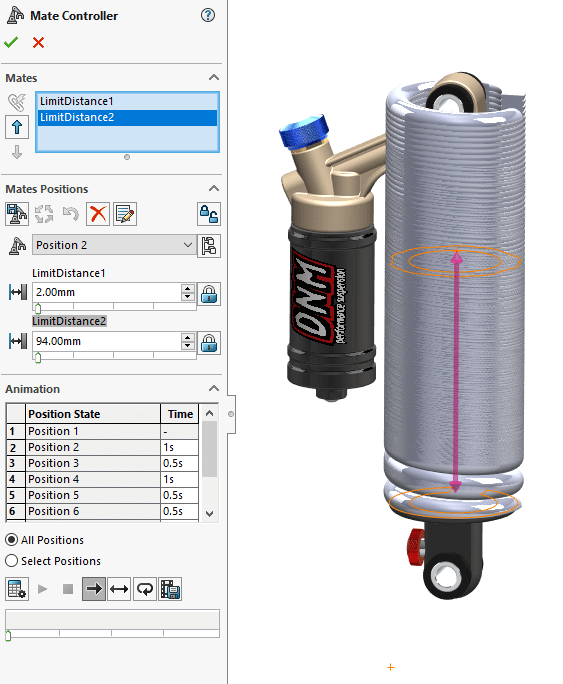Viewport: 563px width, 684px height.
Task: Click the LimitDistance2 label in Mates Positions
Action: pos(69,321)
